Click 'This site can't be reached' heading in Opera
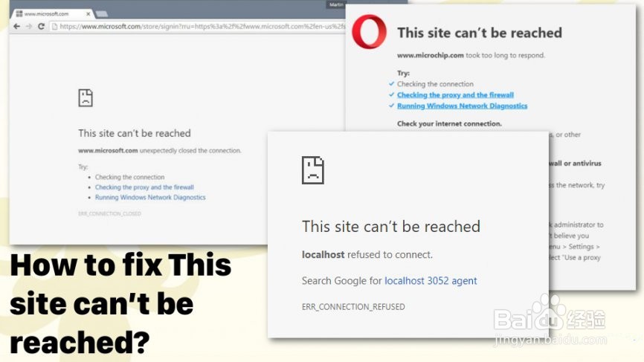 [x=480, y=33]
